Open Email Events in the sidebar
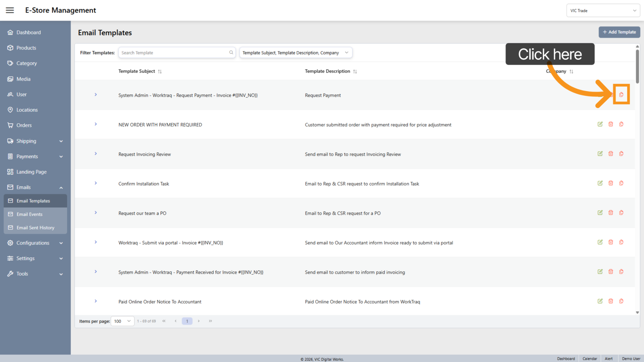The width and height of the screenshot is (644, 362). pyautogui.click(x=30, y=214)
